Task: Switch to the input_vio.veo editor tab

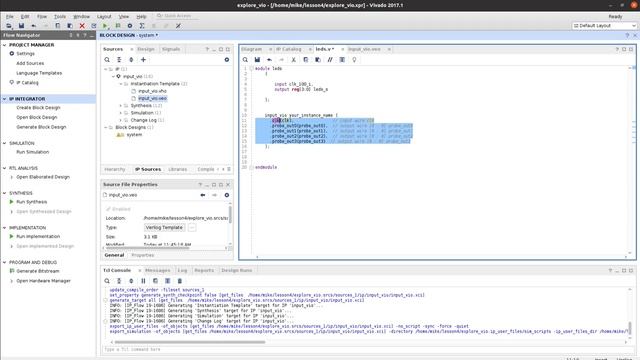Action: coord(364,49)
